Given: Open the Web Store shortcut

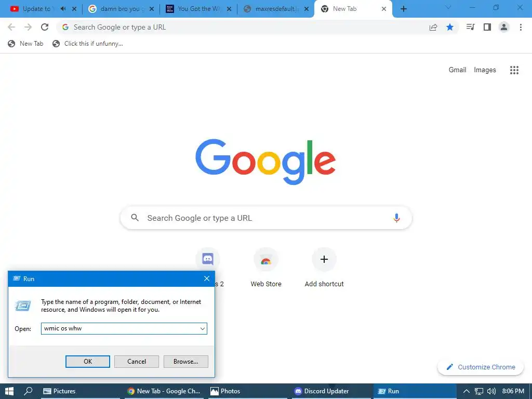Looking at the screenshot, I should [x=266, y=268].
